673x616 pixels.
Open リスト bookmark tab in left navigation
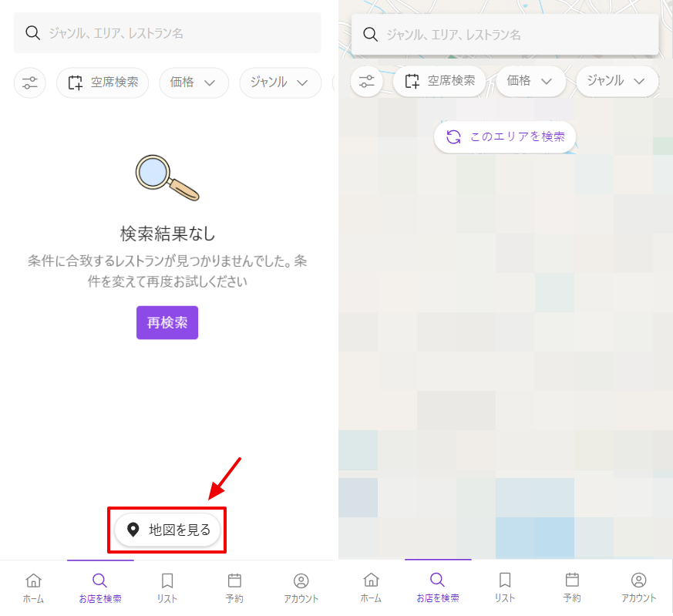point(167,587)
